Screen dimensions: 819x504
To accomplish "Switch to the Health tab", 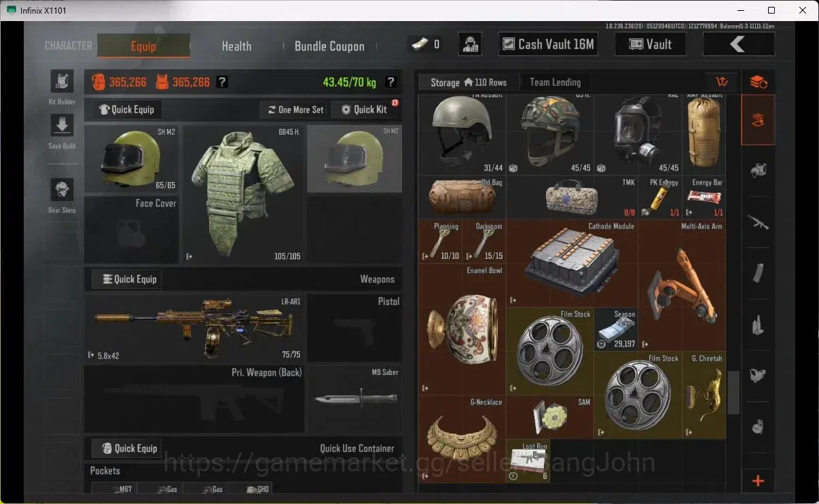I will (x=236, y=46).
